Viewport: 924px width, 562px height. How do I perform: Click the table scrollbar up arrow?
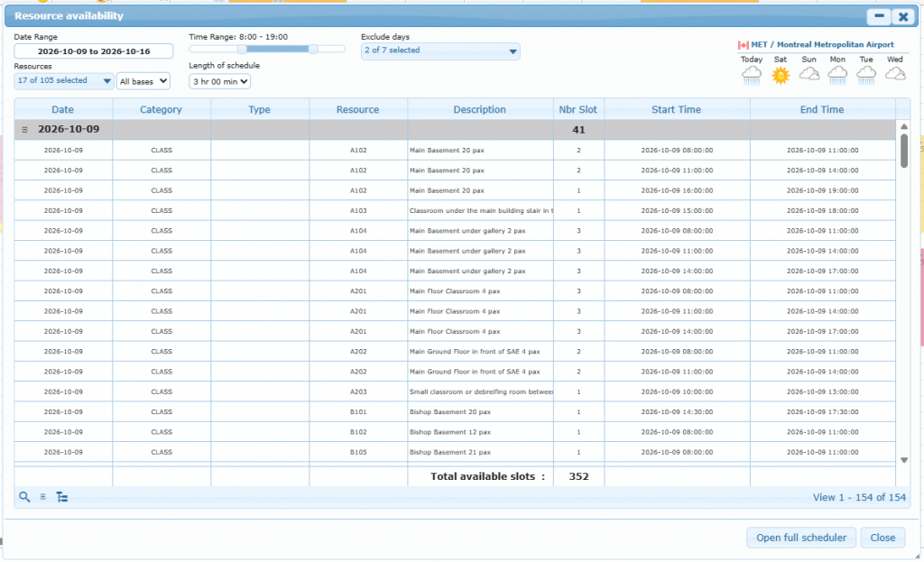(x=904, y=126)
